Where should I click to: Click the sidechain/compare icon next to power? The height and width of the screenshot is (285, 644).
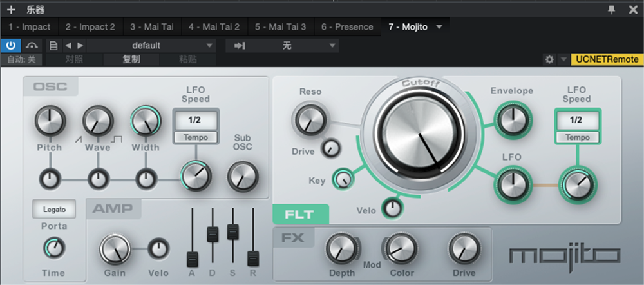coord(32,45)
